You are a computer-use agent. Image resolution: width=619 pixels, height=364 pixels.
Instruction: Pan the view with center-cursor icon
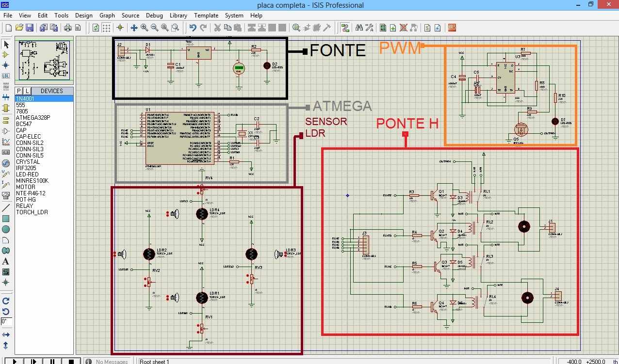pyautogui.click(x=134, y=28)
